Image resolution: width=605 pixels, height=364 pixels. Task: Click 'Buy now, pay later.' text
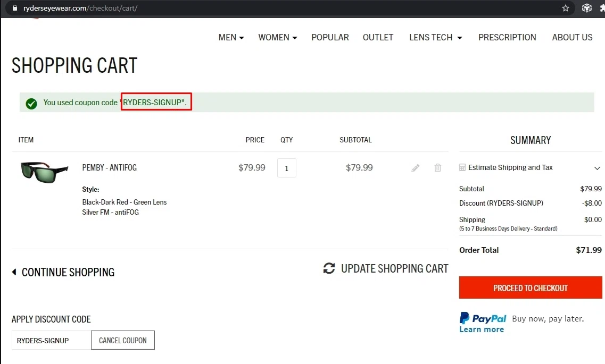(x=548, y=318)
